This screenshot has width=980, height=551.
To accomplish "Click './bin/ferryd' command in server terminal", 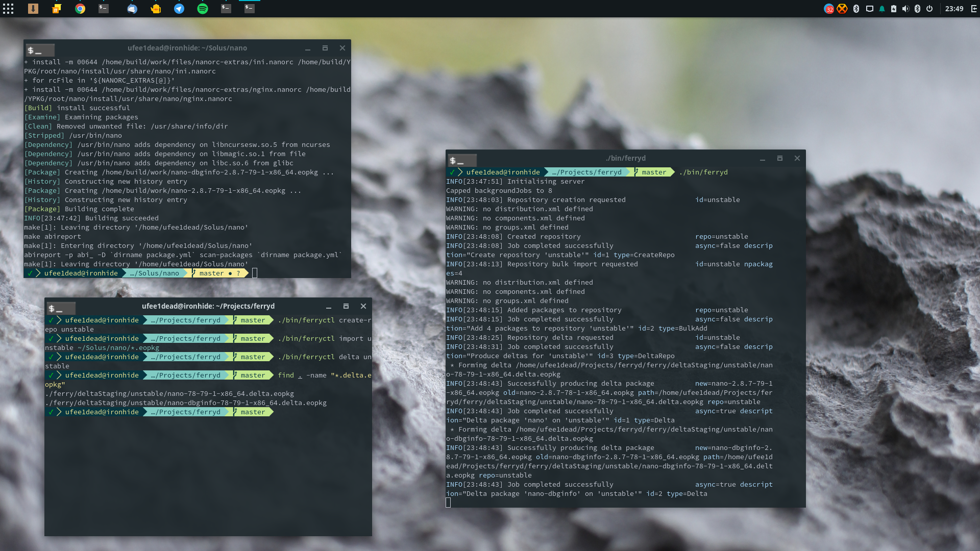I will pyautogui.click(x=703, y=172).
